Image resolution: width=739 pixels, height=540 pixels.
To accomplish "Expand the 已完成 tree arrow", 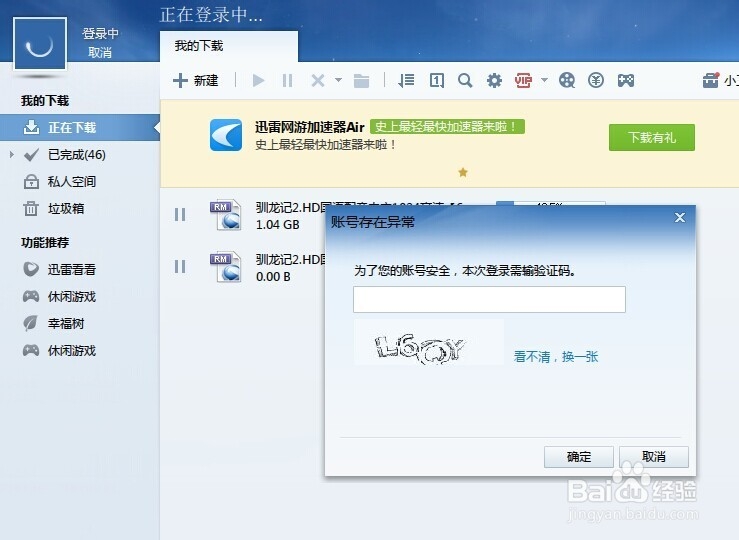I will tap(12, 155).
